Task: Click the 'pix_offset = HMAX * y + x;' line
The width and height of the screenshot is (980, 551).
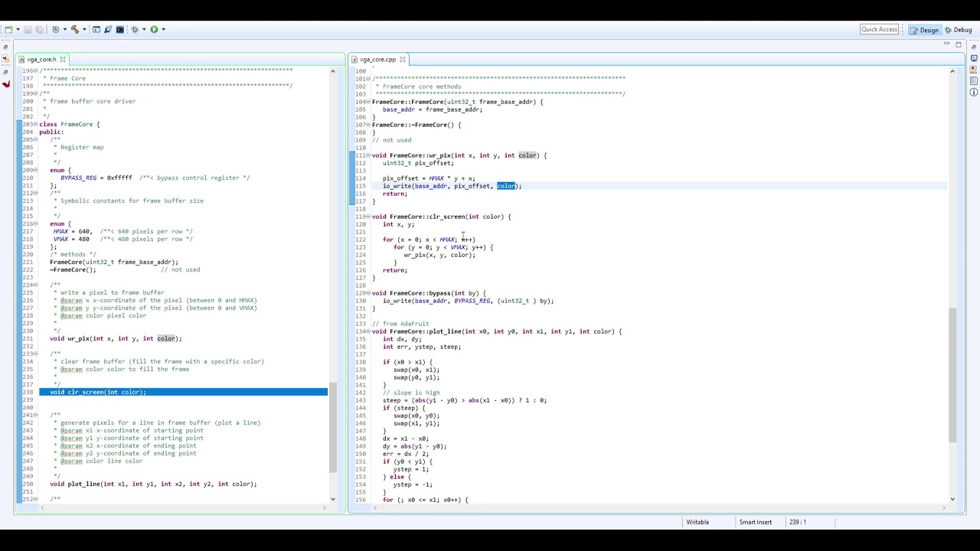Action: click(x=429, y=178)
